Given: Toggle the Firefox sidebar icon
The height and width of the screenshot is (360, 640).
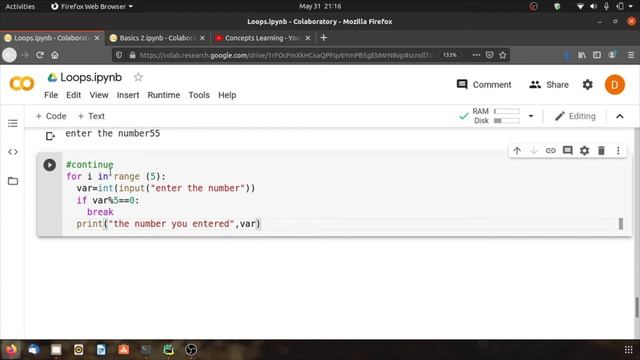Looking at the screenshot, I should pos(597,55).
